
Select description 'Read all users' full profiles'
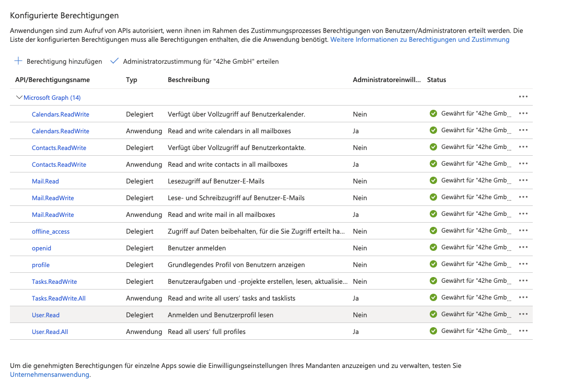207,332
